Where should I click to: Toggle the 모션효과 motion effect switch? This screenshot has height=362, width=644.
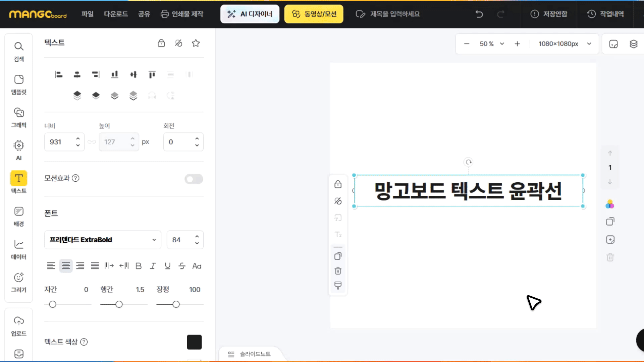(194, 179)
